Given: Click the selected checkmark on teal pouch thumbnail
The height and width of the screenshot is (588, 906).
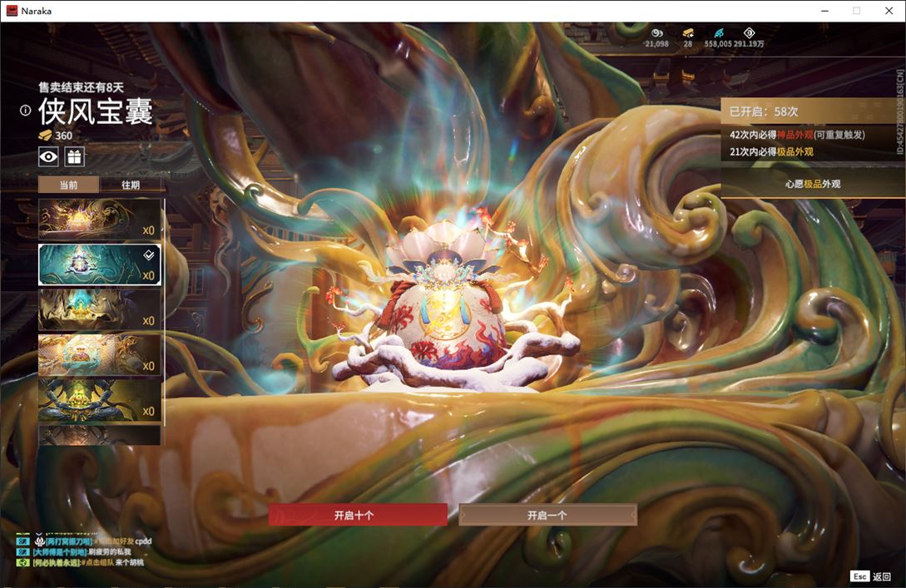Looking at the screenshot, I should tap(149, 254).
